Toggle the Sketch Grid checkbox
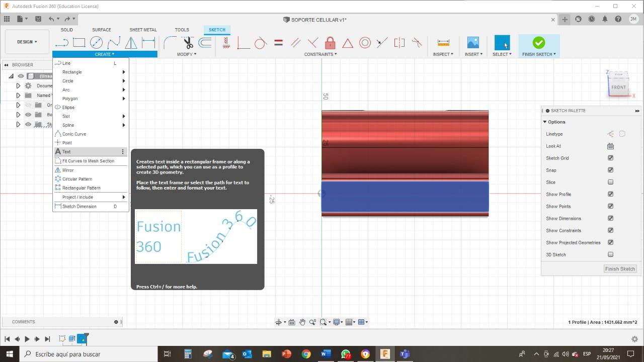This screenshot has height=362, width=644. coord(610,158)
